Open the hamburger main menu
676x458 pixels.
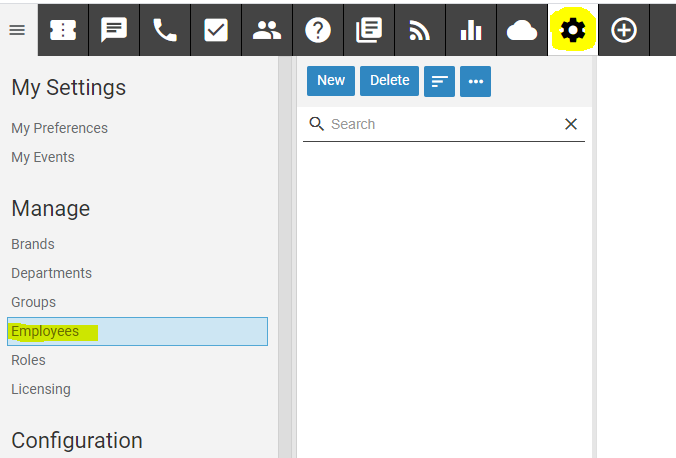(x=17, y=30)
